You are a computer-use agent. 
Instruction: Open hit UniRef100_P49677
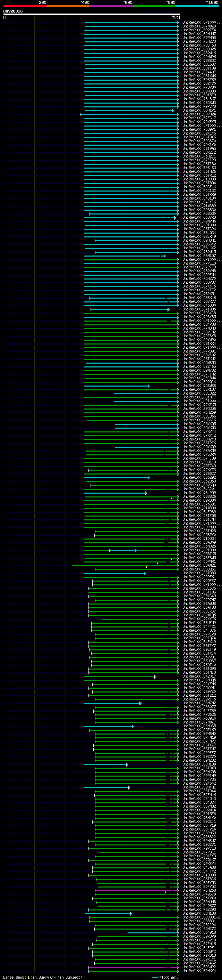tap(199, 906)
